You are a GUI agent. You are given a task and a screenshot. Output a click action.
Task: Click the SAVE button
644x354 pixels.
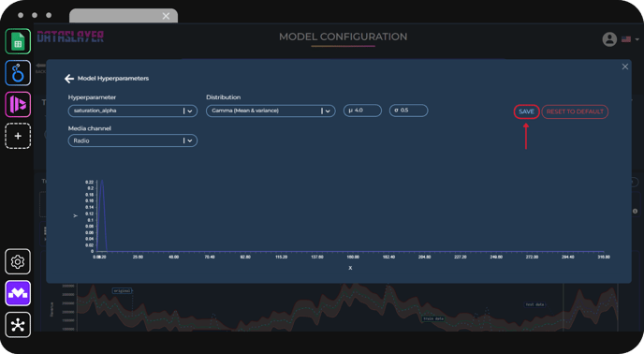click(x=526, y=111)
